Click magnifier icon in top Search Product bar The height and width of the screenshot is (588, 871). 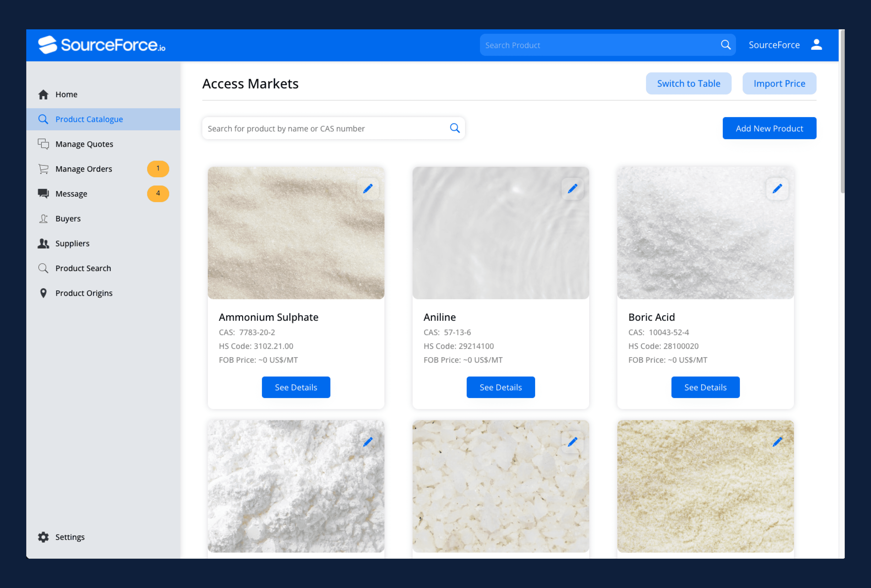tap(726, 45)
